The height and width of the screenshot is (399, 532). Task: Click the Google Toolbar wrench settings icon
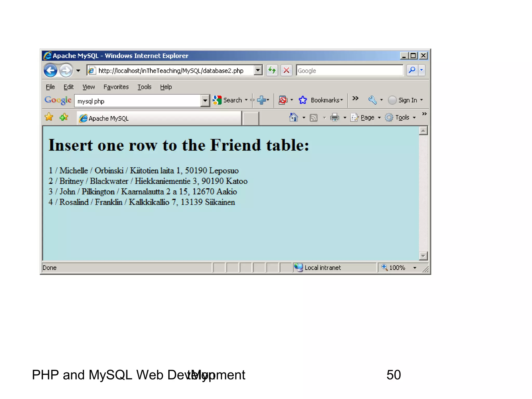373,100
